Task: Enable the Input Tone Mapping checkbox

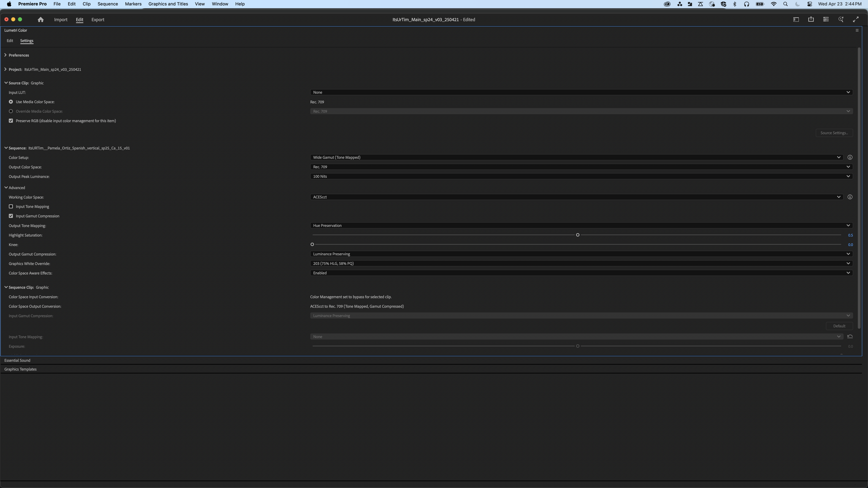Action: (x=11, y=206)
